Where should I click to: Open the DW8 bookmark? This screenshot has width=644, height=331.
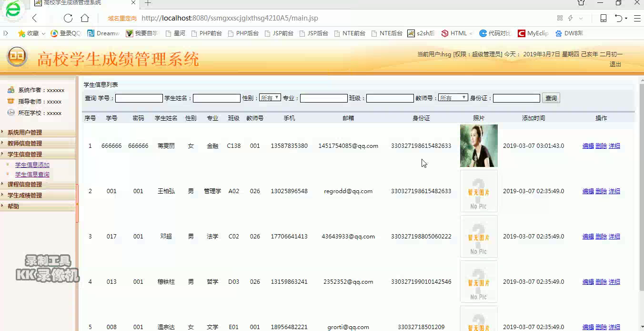tap(569, 33)
